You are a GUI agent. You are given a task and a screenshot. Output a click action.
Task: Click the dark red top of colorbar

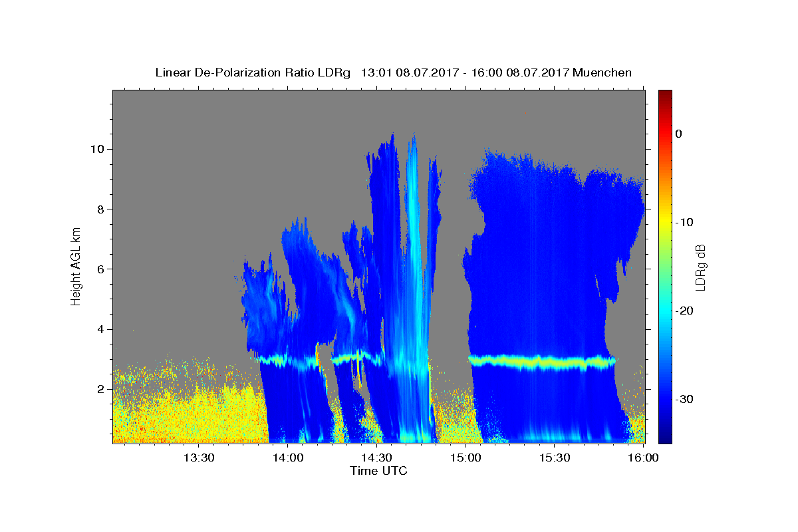coord(665,94)
